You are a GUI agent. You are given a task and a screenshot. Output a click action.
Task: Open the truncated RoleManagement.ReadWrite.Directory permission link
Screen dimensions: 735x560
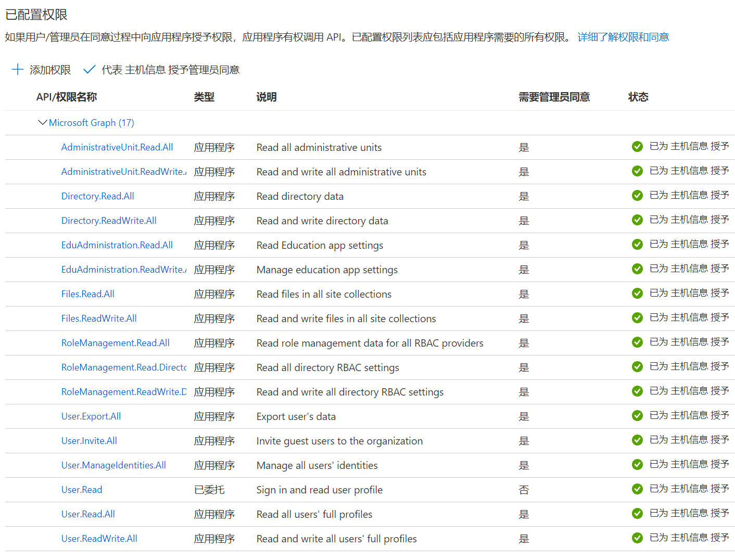(124, 392)
